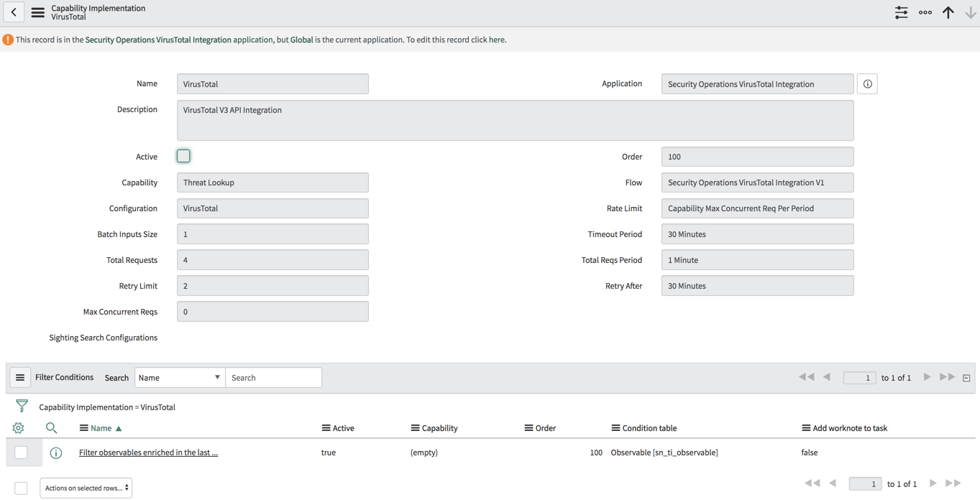This screenshot has height=500, width=980.
Task: Open the form context menu icon
Action: (x=37, y=12)
